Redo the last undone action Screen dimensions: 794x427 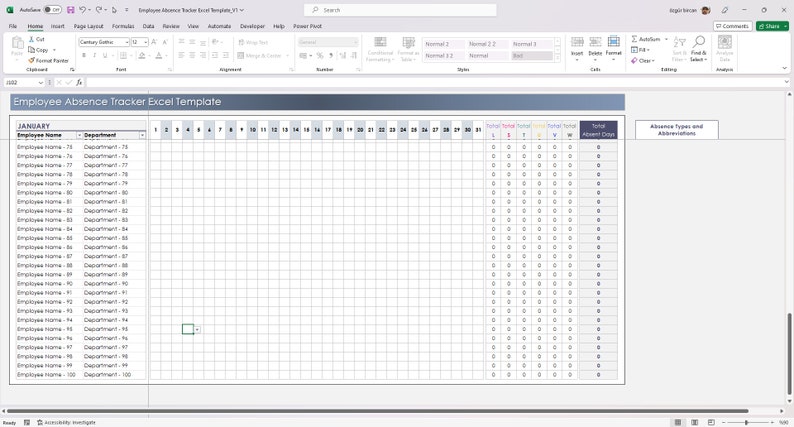pos(99,10)
